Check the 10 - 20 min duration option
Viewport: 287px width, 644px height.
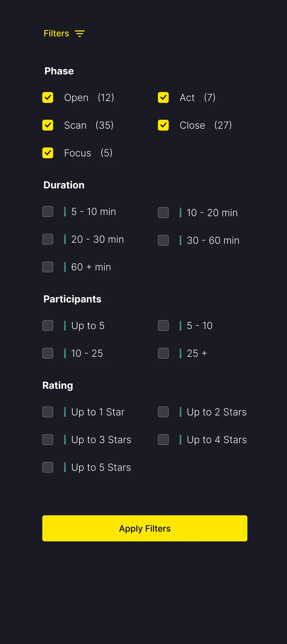(x=163, y=213)
